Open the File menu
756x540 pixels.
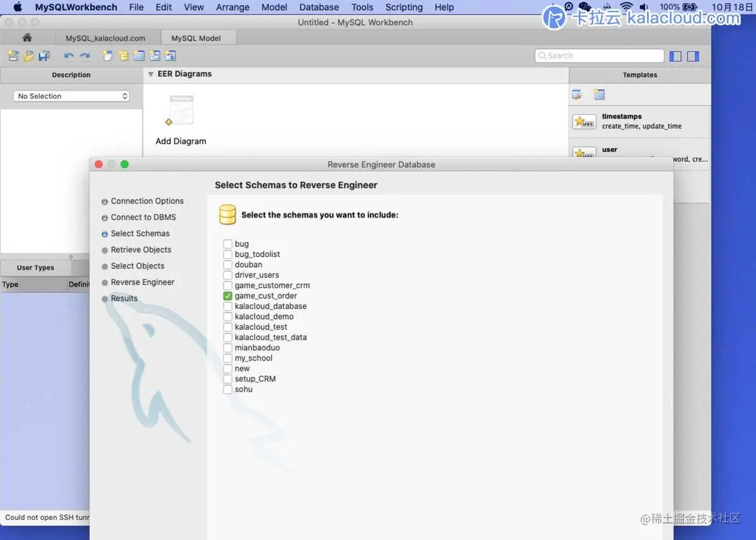[136, 7]
